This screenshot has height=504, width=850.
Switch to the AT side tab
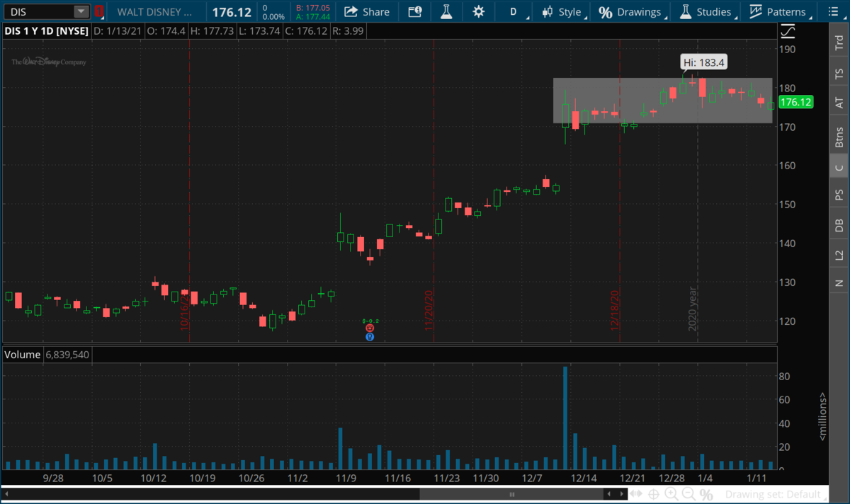[839, 103]
